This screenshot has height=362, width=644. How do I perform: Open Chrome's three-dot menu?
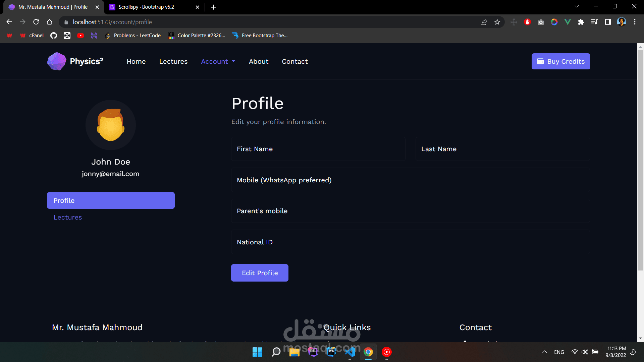(635, 22)
